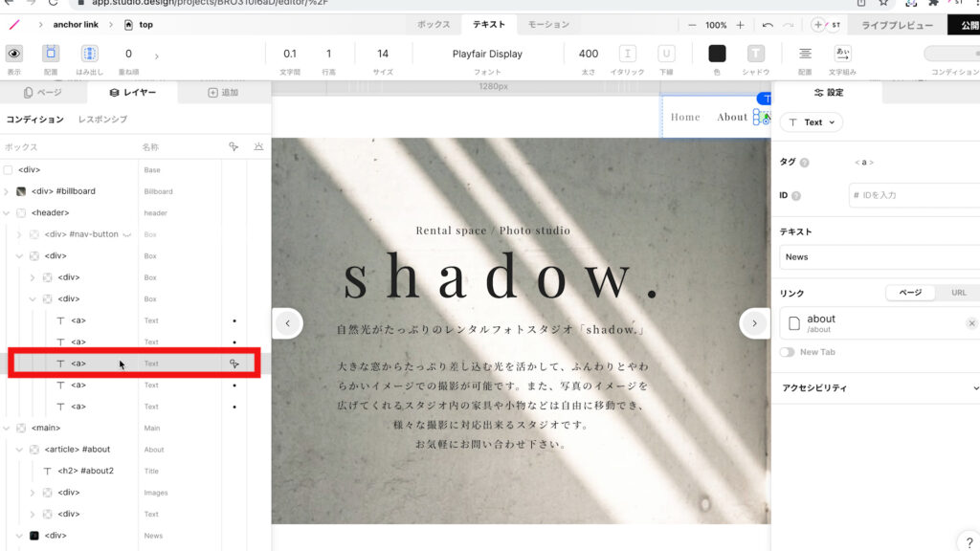
Task: Click the browser bookmark star icon
Action: (x=883, y=3)
